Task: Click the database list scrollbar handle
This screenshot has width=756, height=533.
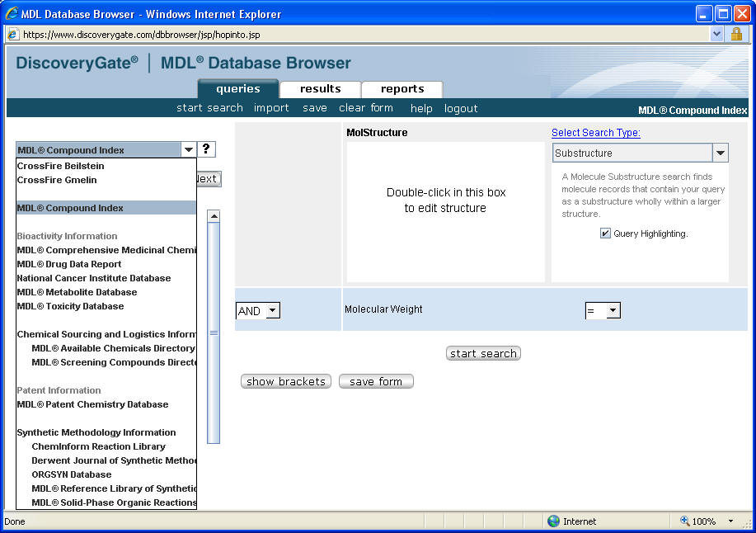Action: pyautogui.click(x=214, y=333)
